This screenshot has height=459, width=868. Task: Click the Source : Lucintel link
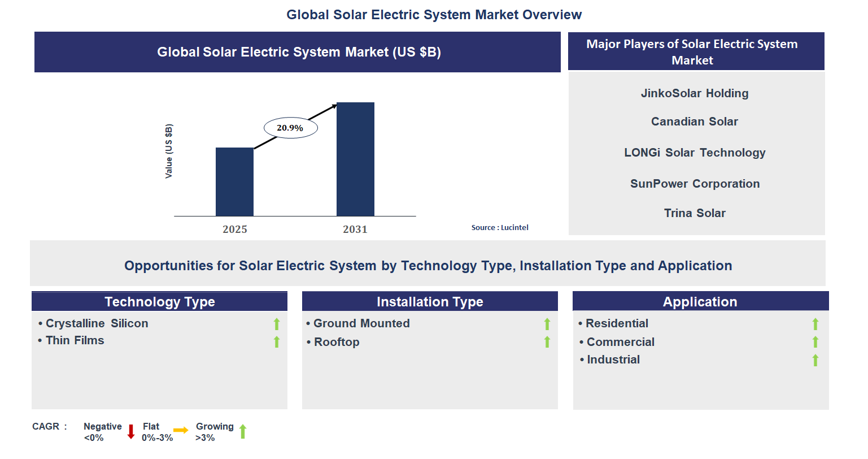[500, 227]
